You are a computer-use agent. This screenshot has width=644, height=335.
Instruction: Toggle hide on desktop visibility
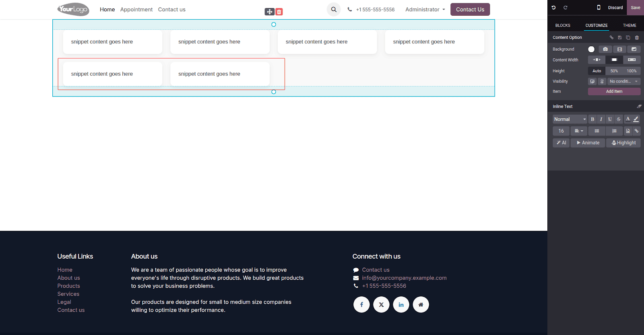pyautogui.click(x=592, y=81)
